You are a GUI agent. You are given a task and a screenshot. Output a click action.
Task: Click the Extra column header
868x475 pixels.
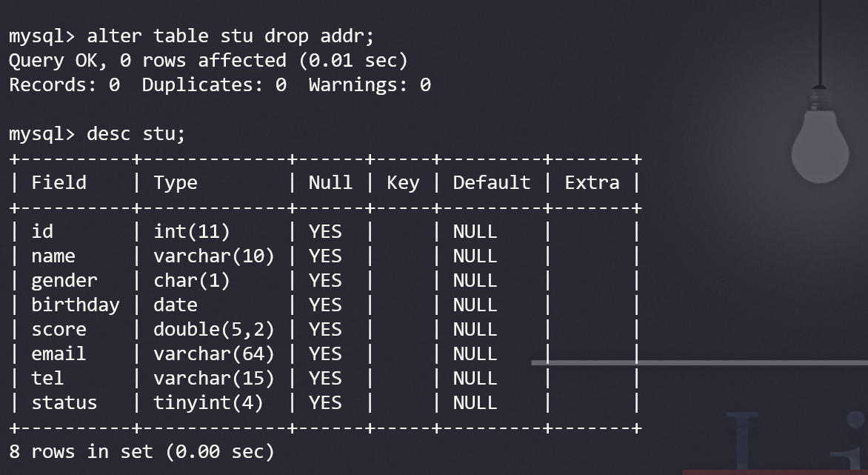coord(592,182)
